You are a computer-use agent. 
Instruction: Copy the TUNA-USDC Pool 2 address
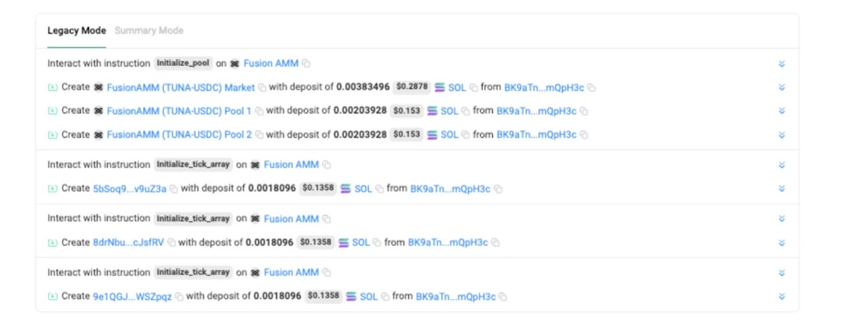click(258, 135)
